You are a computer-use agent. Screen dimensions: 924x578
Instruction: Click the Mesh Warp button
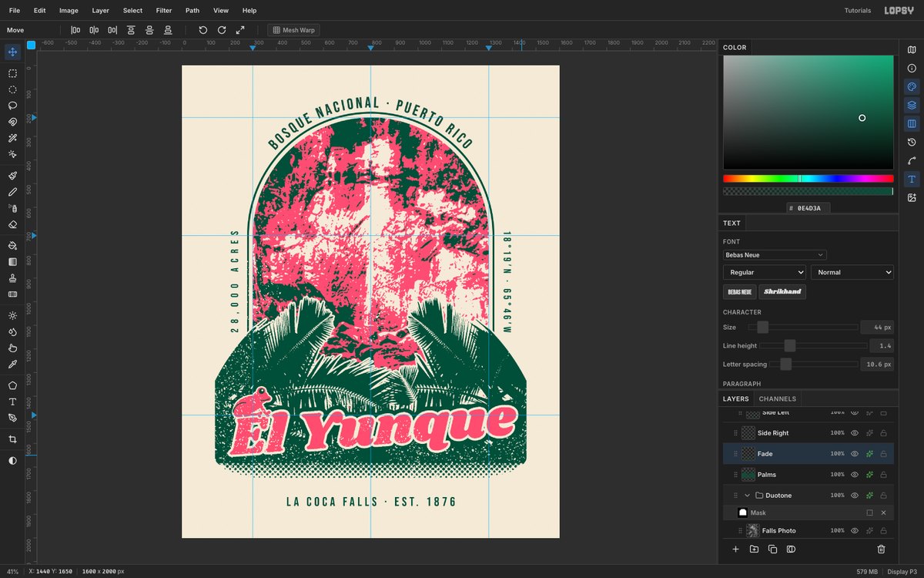tap(293, 30)
